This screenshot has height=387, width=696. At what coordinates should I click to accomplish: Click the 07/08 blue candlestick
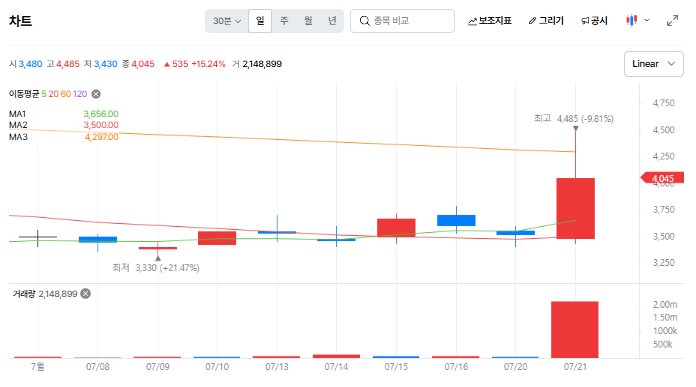pos(98,240)
